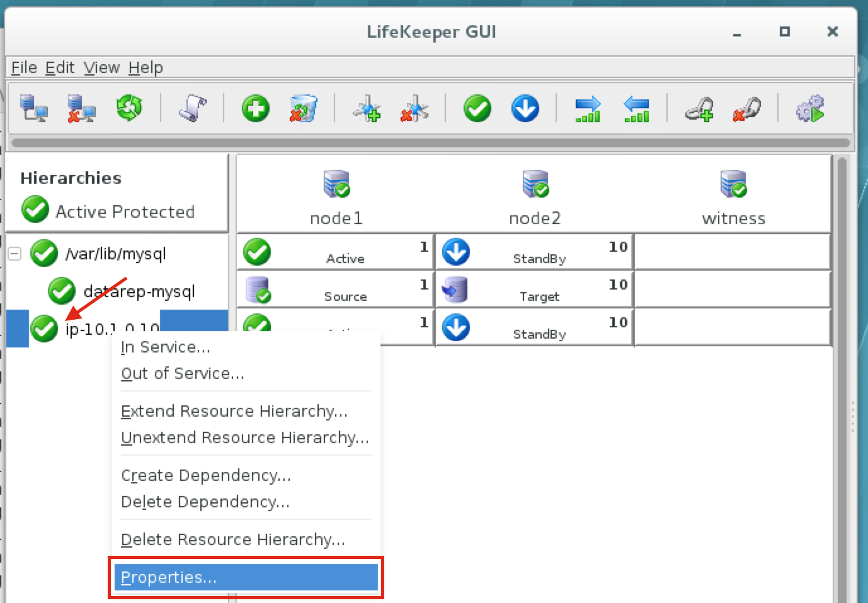
Task: Click the Extend Resource Hierarchy arrow icon
Action: pyautogui.click(x=588, y=108)
